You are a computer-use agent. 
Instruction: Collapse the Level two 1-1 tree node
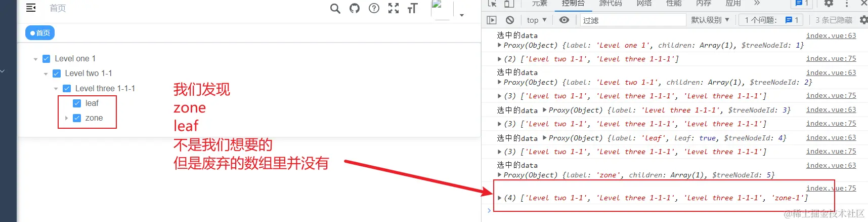pyautogui.click(x=46, y=73)
